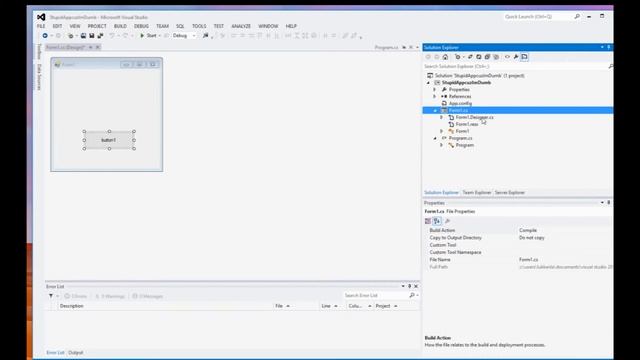This screenshot has height=360, width=640.
Task: Open the PROJECT menu
Action: tap(97, 26)
